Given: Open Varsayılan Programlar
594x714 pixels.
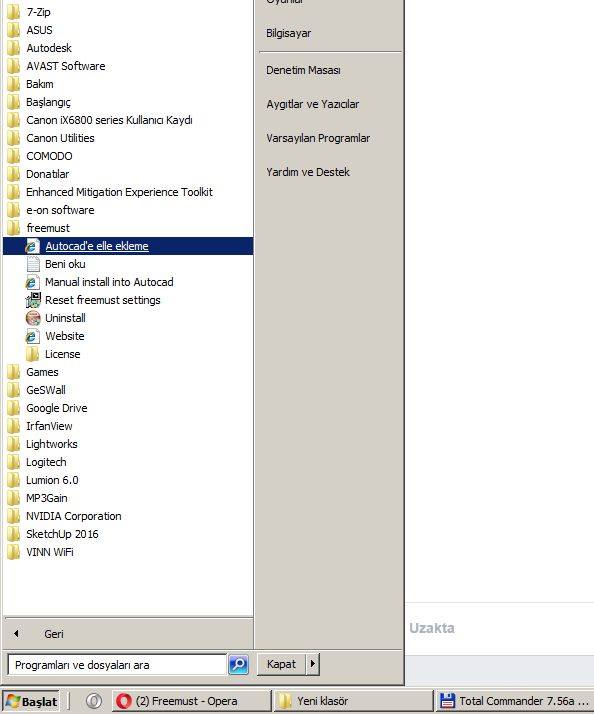Looking at the screenshot, I should coord(318,138).
